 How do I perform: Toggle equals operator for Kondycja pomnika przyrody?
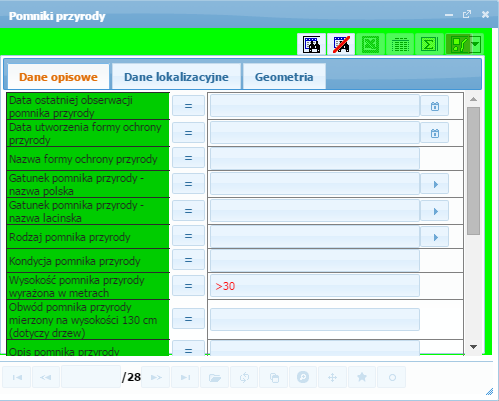(x=188, y=260)
